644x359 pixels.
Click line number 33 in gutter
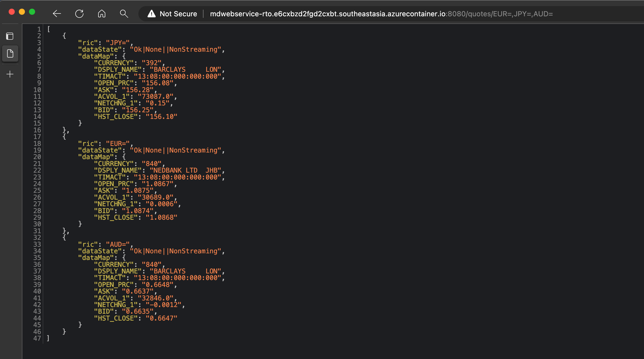click(37, 244)
